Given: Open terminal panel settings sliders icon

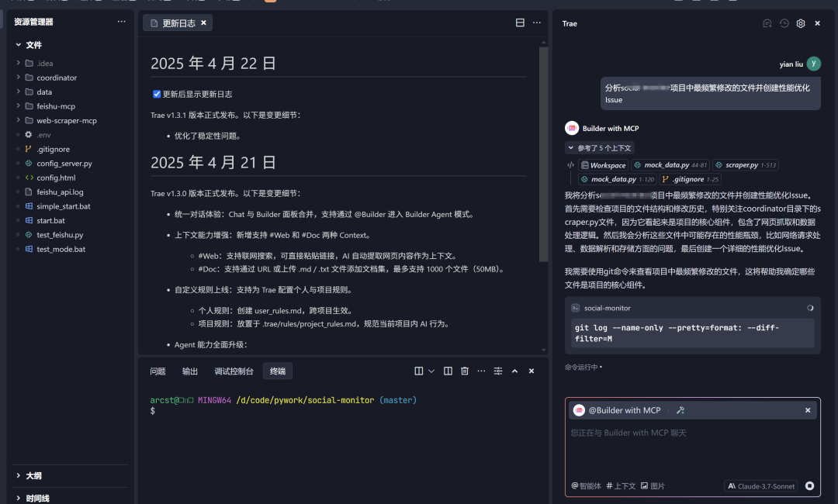Looking at the screenshot, I should [498, 371].
